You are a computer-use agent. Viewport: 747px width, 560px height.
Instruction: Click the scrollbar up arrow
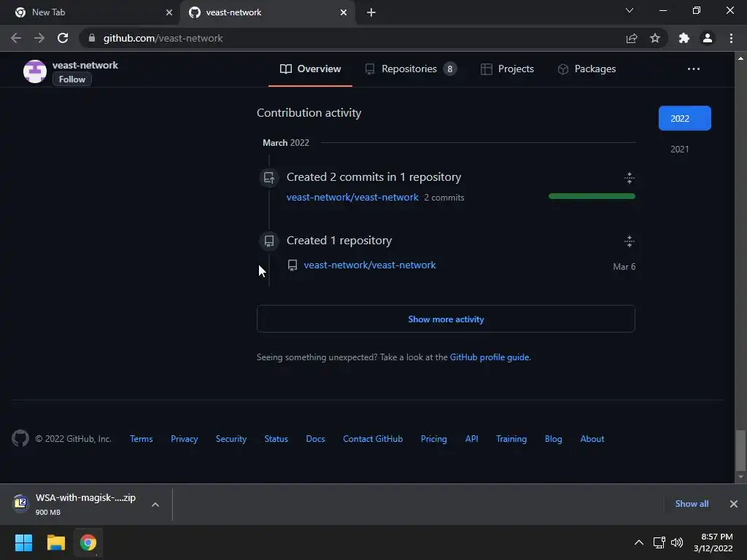coord(740,58)
